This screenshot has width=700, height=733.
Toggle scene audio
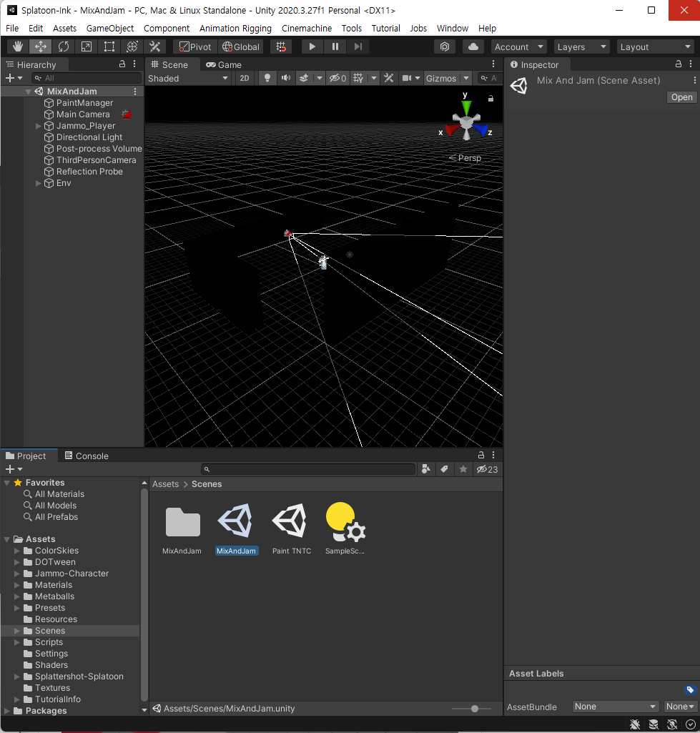pyautogui.click(x=285, y=78)
